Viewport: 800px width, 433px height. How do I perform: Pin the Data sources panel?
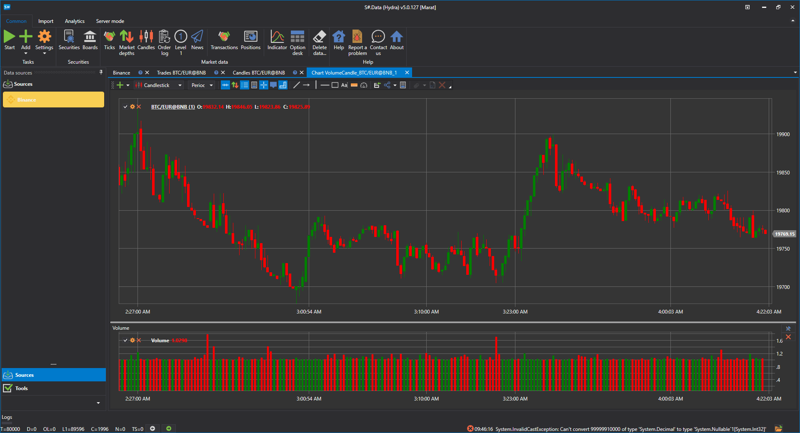(101, 73)
